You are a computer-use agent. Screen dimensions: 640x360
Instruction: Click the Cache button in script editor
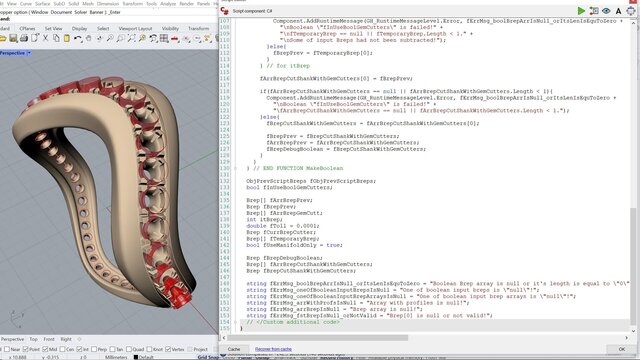[234, 349]
